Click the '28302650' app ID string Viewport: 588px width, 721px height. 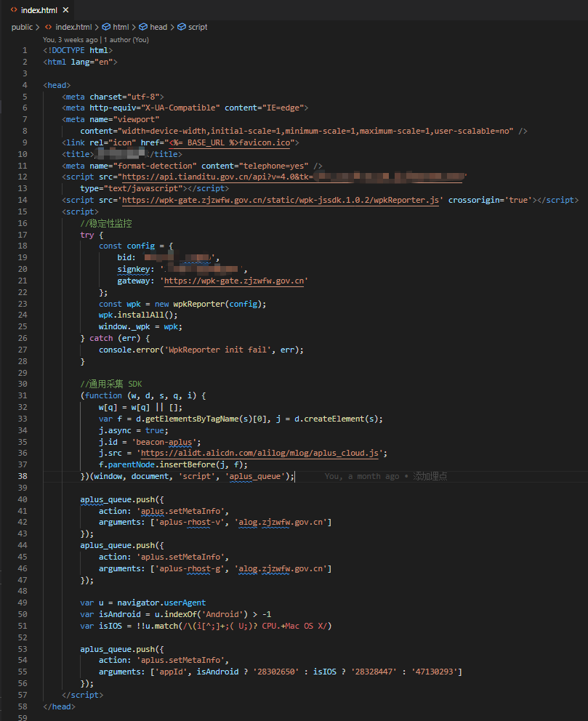pos(276,672)
